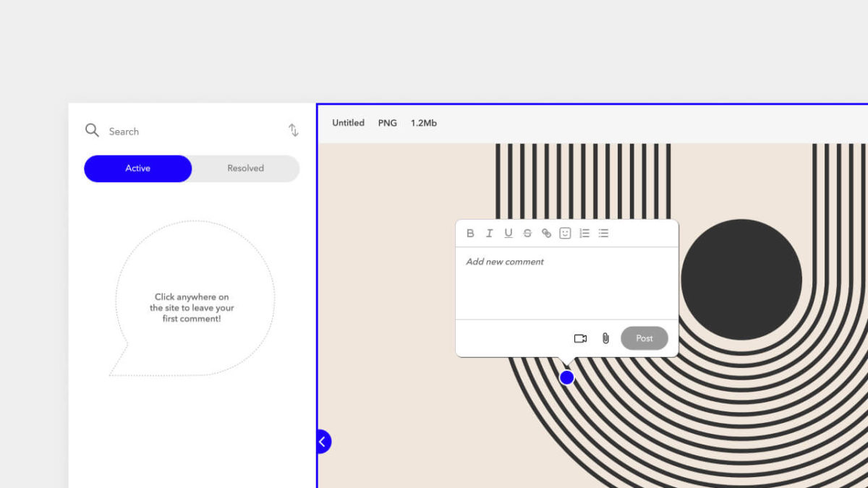Screen dimensions: 868x488
Task: Insert a link into the comment
Action: (x=546, y=233)
